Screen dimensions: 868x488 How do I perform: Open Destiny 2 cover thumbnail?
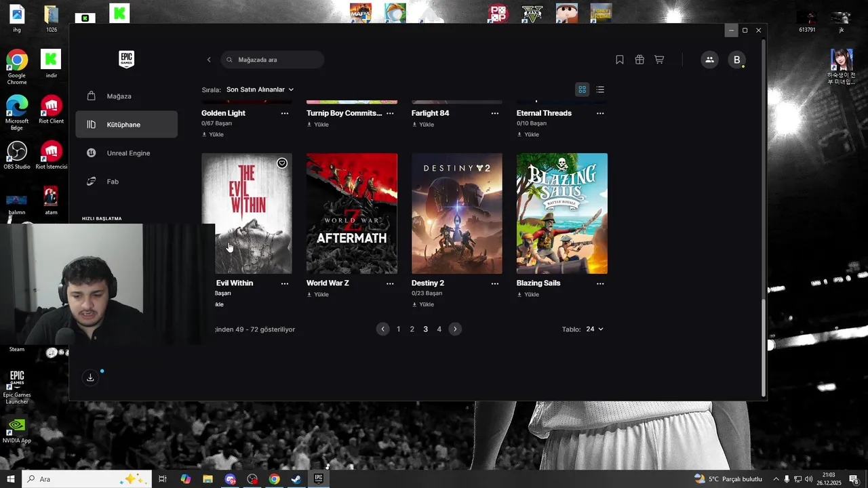(x=457, y=213)
